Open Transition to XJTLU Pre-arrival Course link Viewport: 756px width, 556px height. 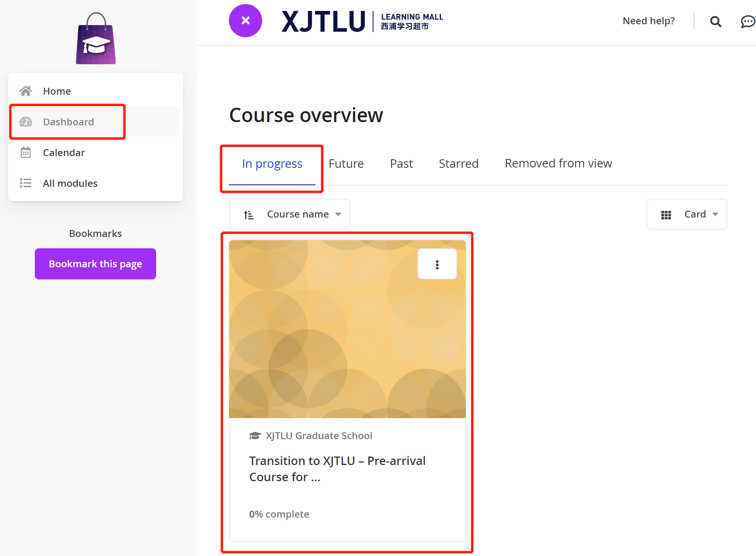[x=337, y=469]
